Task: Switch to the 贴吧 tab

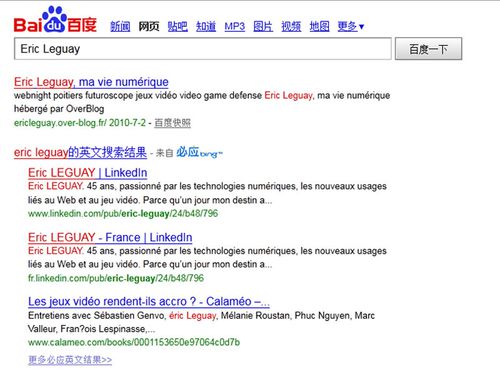Action: (x=177, y=26)
